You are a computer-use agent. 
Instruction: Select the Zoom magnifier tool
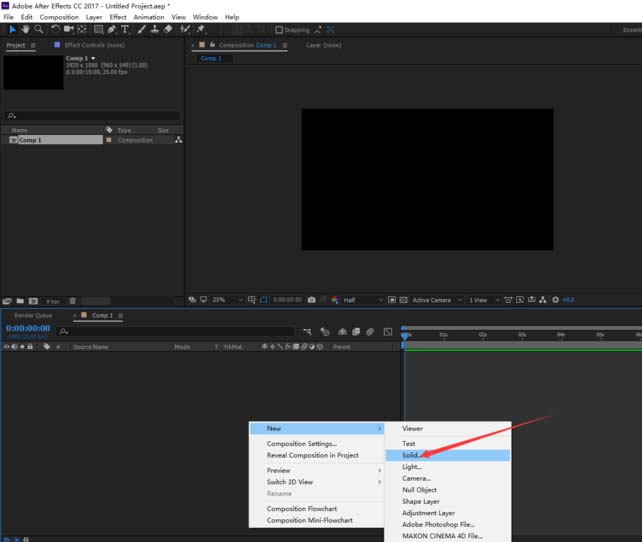(x=39, y=30)
